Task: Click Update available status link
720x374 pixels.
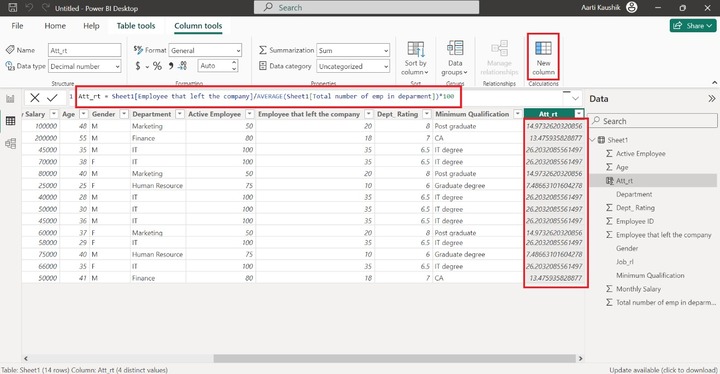Action: tap(663, 370)
